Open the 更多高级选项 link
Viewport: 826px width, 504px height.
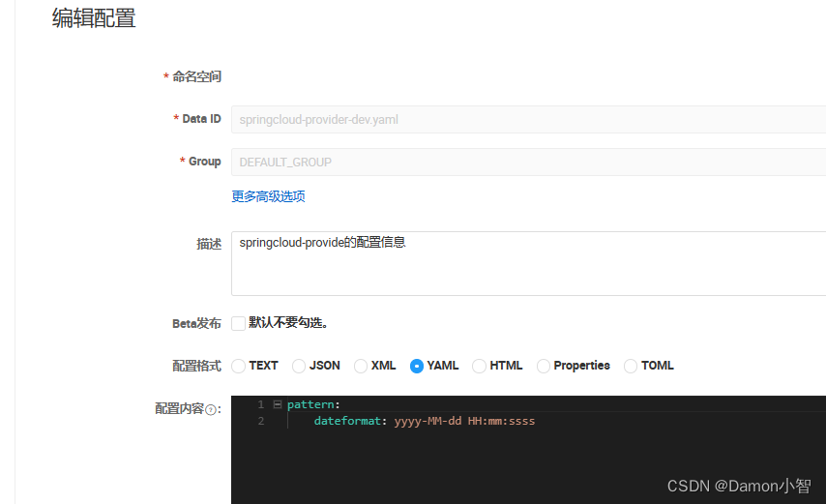[268, 196]
